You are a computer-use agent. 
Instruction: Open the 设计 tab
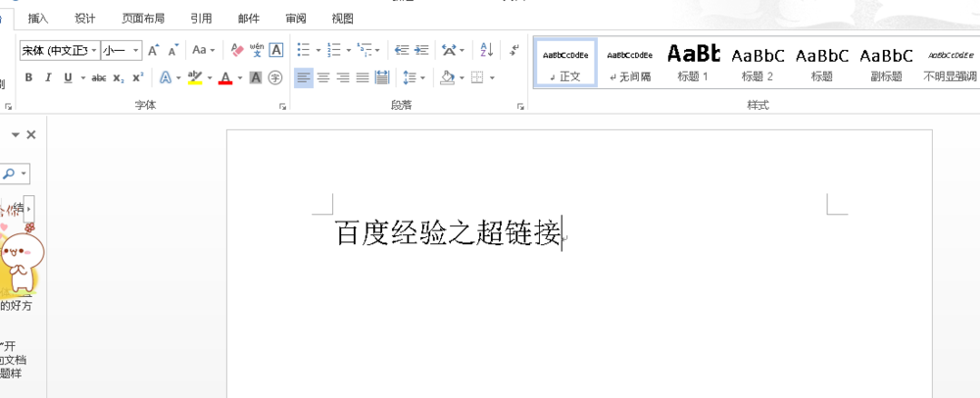pyautogui.click(x=85, y=19)
